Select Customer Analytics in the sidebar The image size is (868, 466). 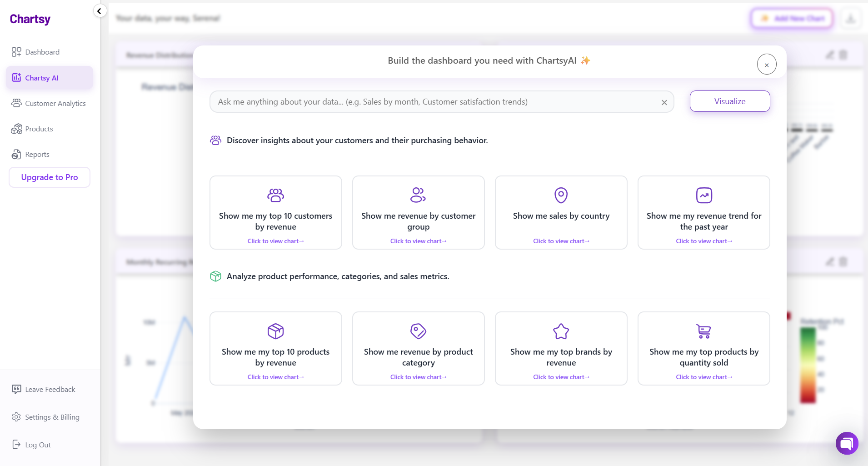[55, 103]
